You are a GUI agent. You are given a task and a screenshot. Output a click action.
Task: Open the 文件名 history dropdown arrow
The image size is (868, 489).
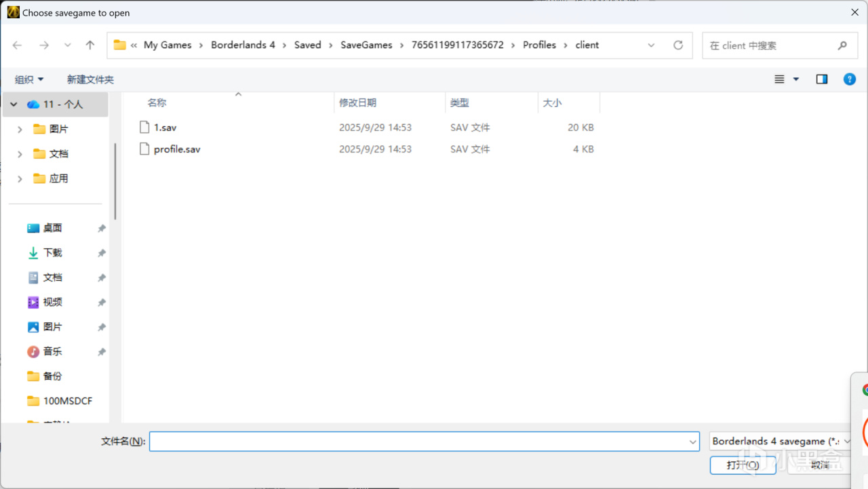[692, 442]
